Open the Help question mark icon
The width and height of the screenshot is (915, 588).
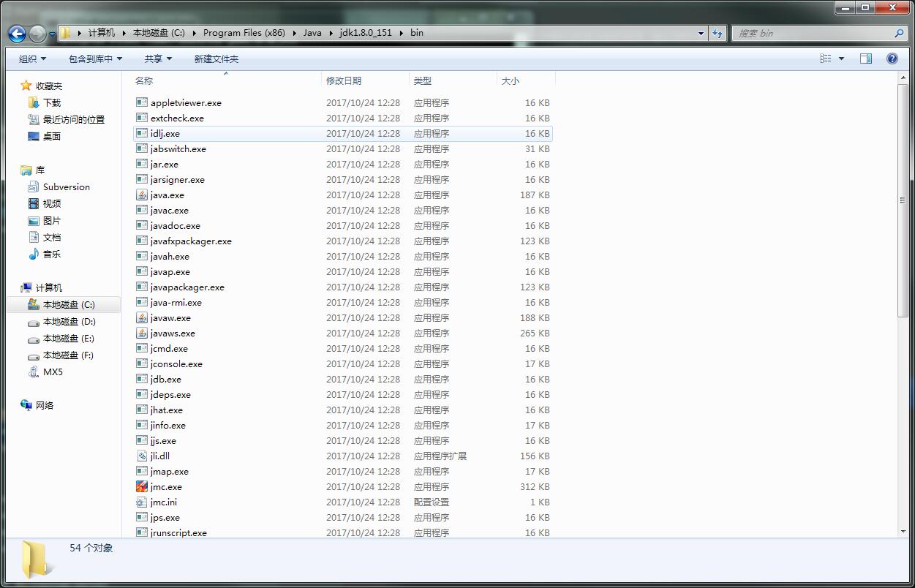click(x=892, y=59)
